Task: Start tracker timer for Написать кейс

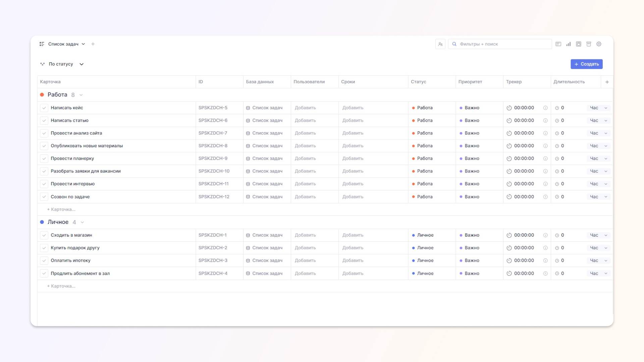Action: point(509,108)
